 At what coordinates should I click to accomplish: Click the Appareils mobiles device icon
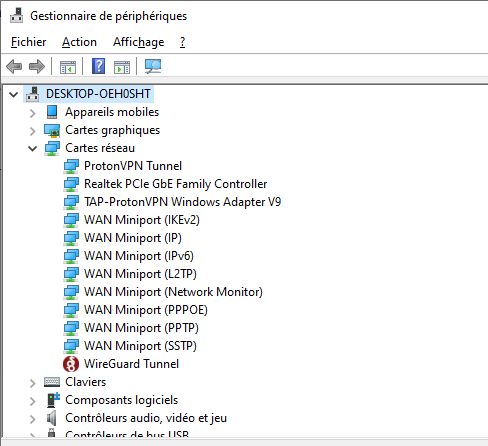click(52, 112)
